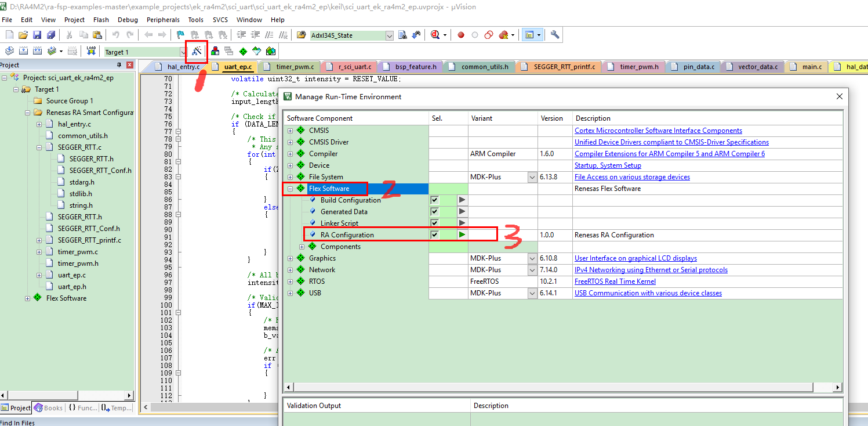This screenshot has width=868, height=426.
Task: Open File System variant dropdown
Action: pos(532,177)
